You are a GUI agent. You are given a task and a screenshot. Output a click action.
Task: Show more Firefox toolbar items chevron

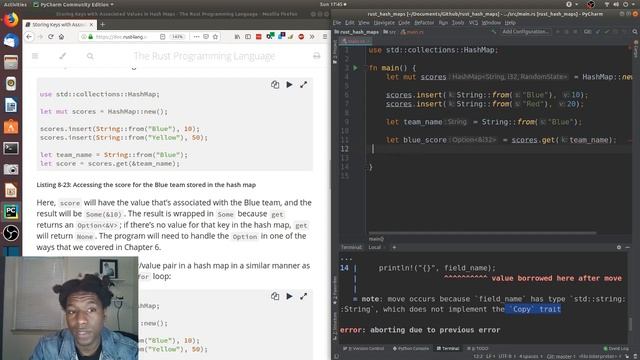pos(312,37)
